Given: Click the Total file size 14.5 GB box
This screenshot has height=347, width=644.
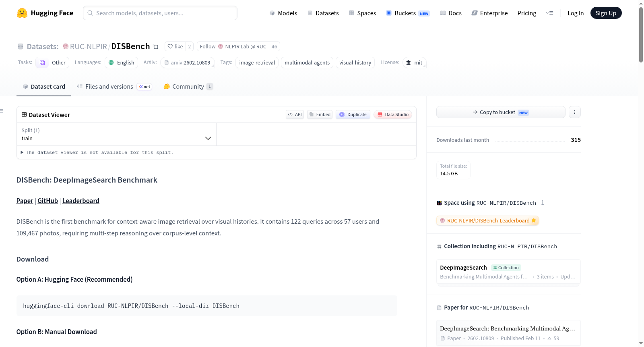Looking at the screenshot, I should point(453,170).
